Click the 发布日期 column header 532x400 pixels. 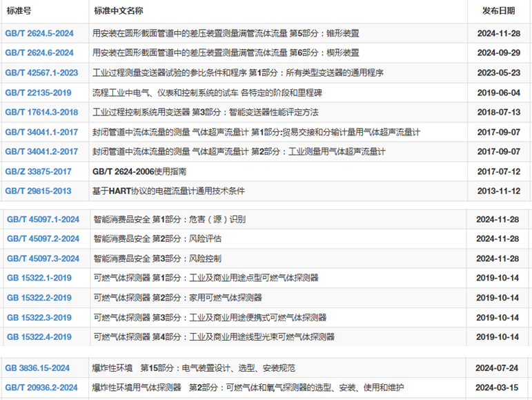498,12
